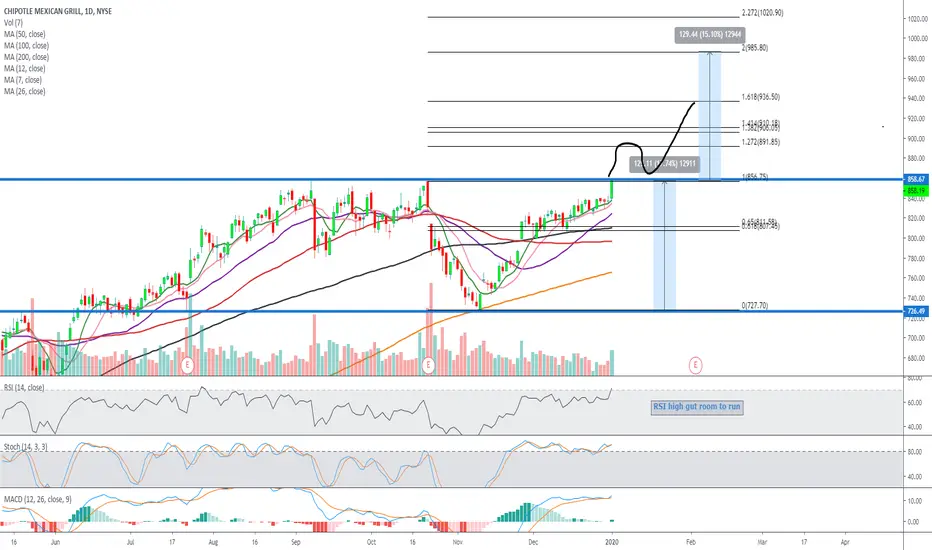Screen dimensions: 932x550
Task: Click the earnings E marker between July and August
Action: pyautogui.click(x=187, y=364)
